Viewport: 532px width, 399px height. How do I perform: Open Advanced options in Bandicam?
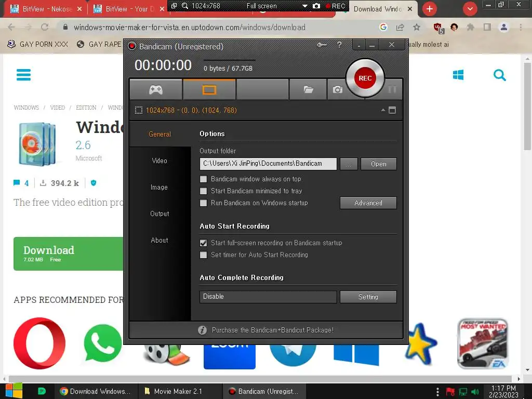pyautogui.click(x=368, y=203)
